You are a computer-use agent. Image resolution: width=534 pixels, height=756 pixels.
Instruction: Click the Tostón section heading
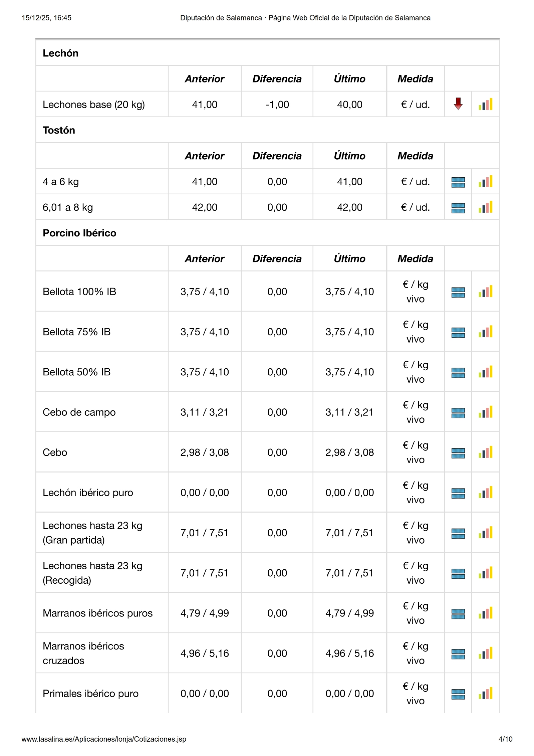coord(59,130)
